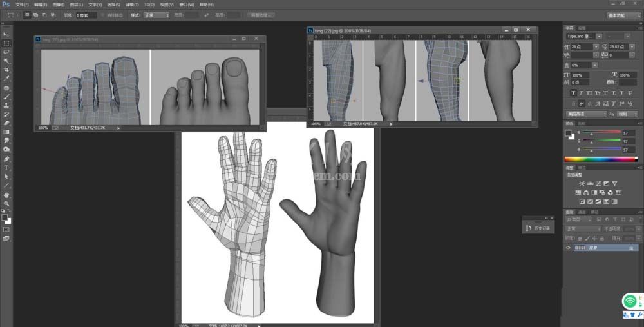
Task: Open the 图像(I) menu
Action: pyautogui.click(x=59, y=5)
